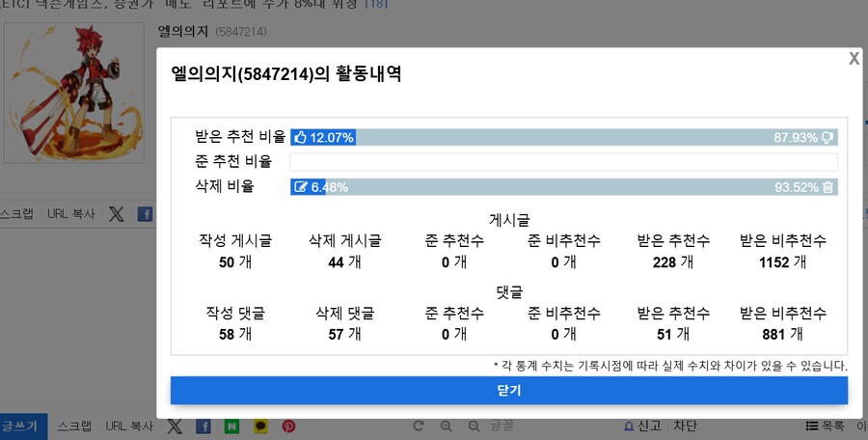This screenshot has width=868, height=440.
Task: Click the blue 닫기 button
Action: click(508, 391)
